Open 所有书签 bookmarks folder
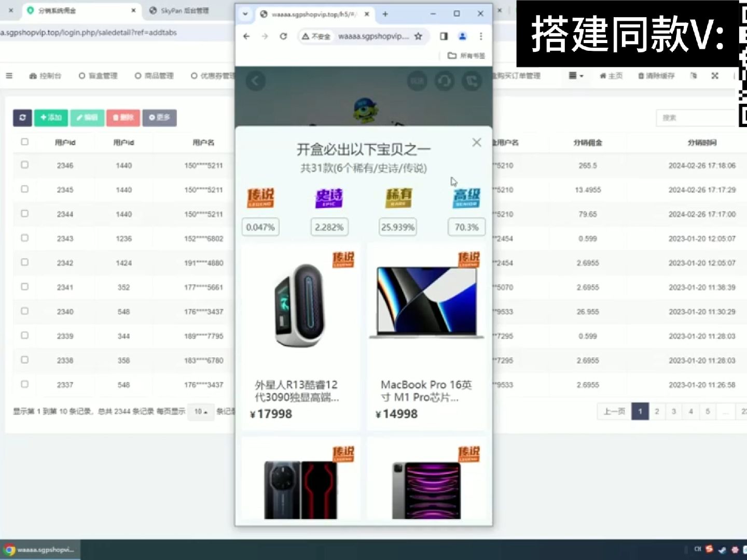747x560 pixels. 466,55
